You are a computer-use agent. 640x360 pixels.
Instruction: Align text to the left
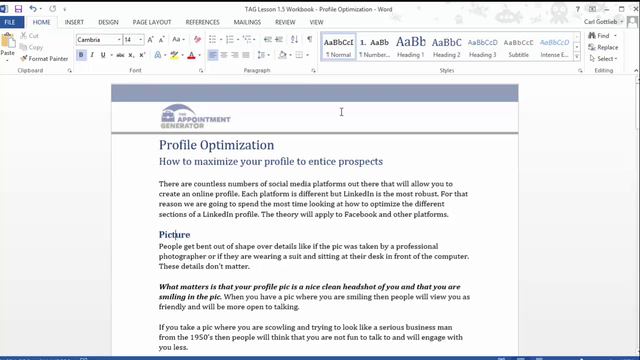(x=213, y=55)
